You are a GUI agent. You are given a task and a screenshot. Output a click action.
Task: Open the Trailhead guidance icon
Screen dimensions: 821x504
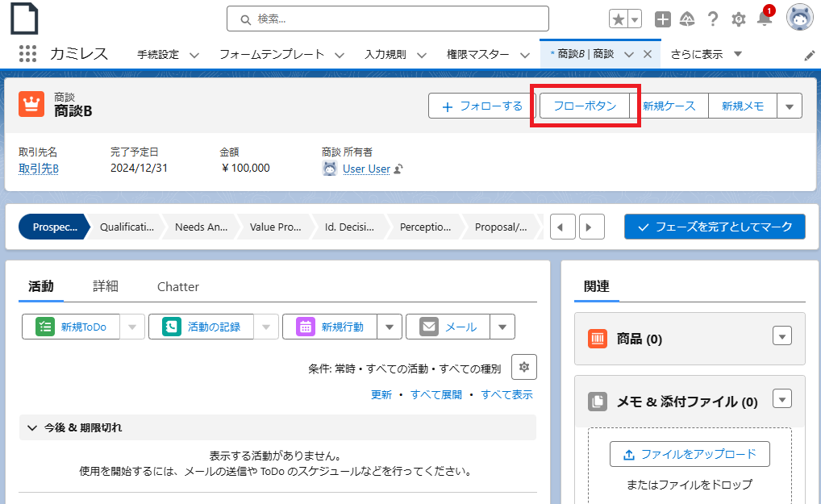[687, 19]
